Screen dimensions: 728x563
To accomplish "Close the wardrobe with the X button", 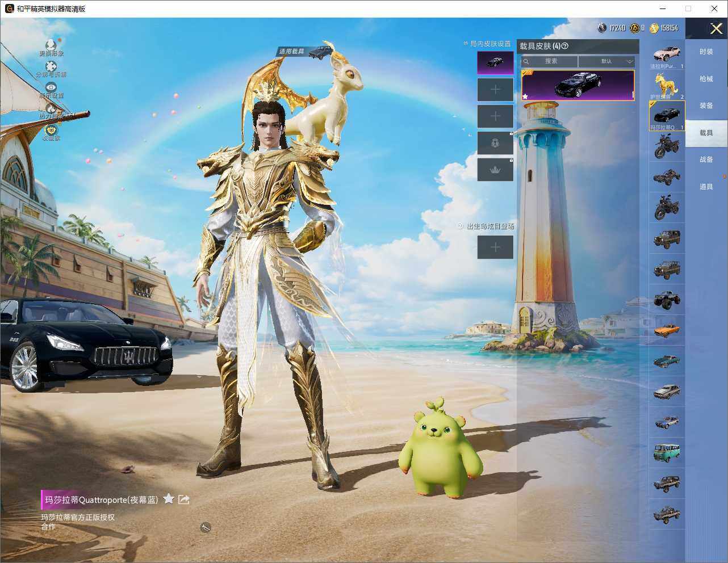I will (716, 28).
